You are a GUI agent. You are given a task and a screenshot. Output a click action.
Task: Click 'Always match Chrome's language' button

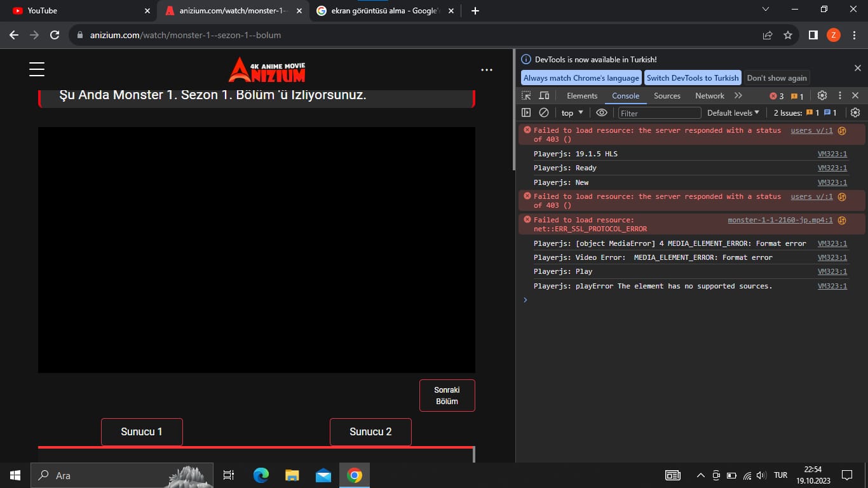point(581,78)
